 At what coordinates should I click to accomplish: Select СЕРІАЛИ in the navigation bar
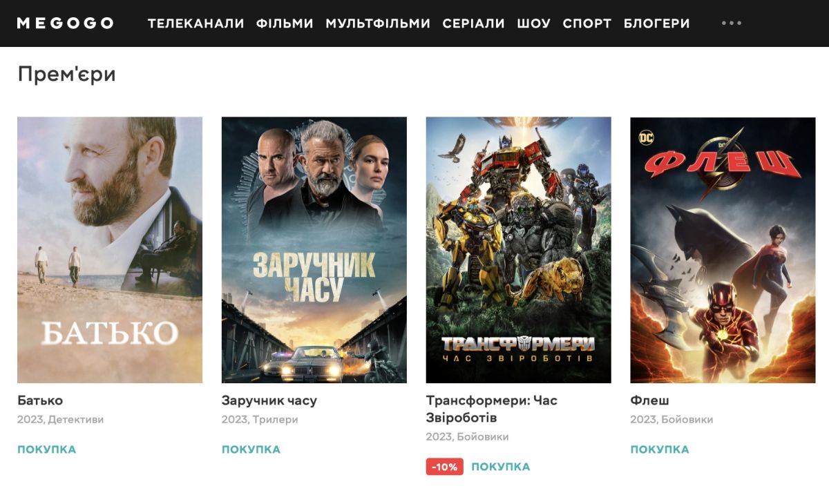tap(474, 23)
